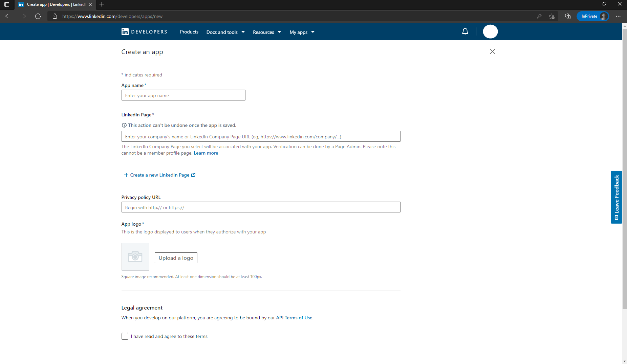
Task: Open the profile avatar menu
Action: pos(491,31)
